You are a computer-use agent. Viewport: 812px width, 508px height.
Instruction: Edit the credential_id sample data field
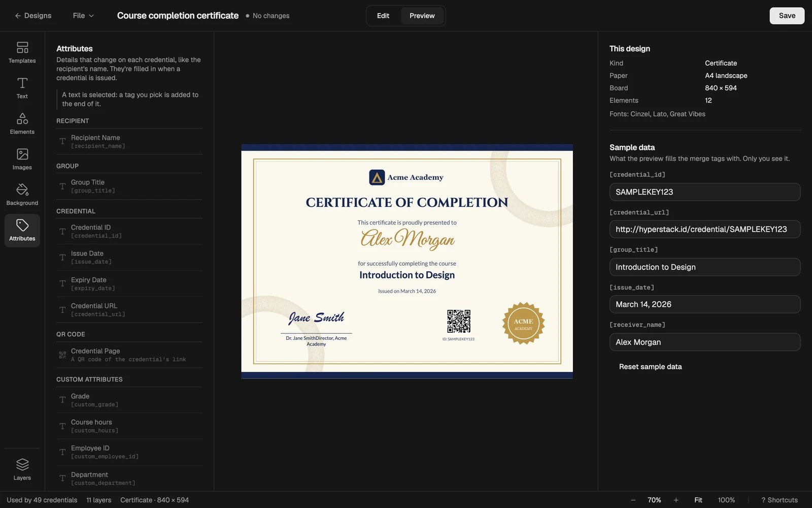(705, 192)
